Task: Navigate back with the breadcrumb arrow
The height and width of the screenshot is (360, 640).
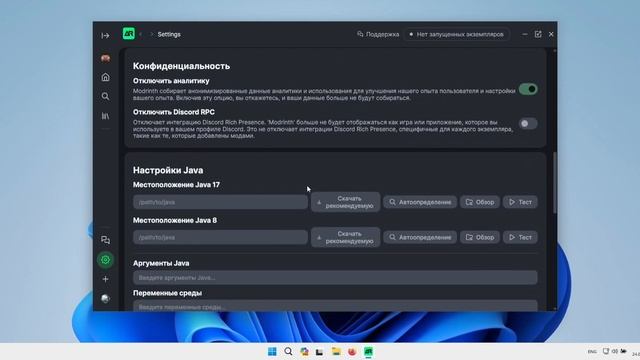Action: pos(140,34)
